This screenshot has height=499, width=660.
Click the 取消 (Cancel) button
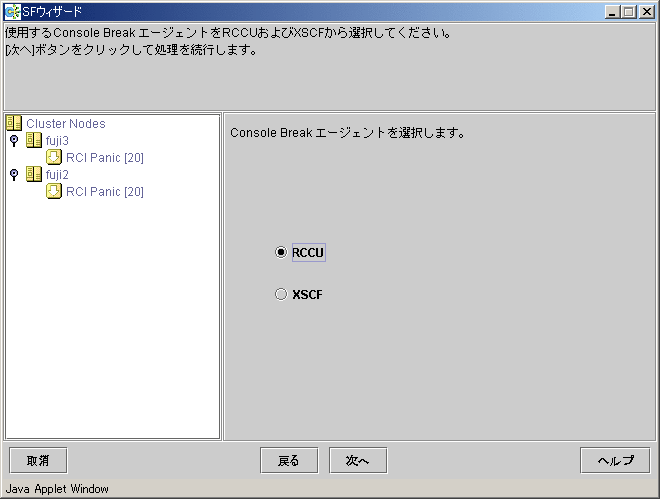click(x=38, y=460)
